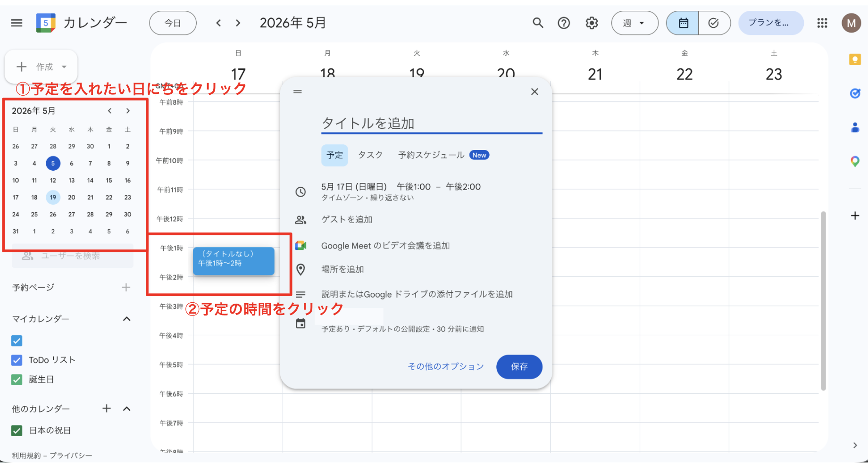Open the main hamburger menu
868x464 pixels.
17,23
